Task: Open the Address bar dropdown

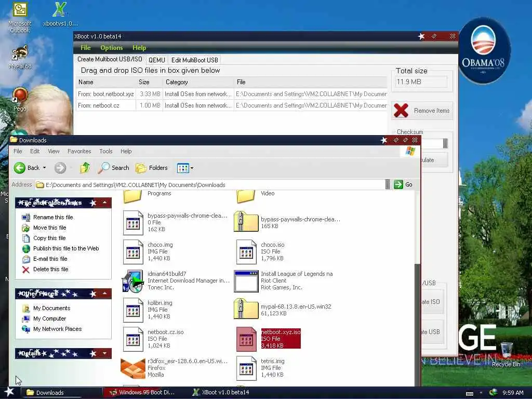Action: [x=388, y=184]
